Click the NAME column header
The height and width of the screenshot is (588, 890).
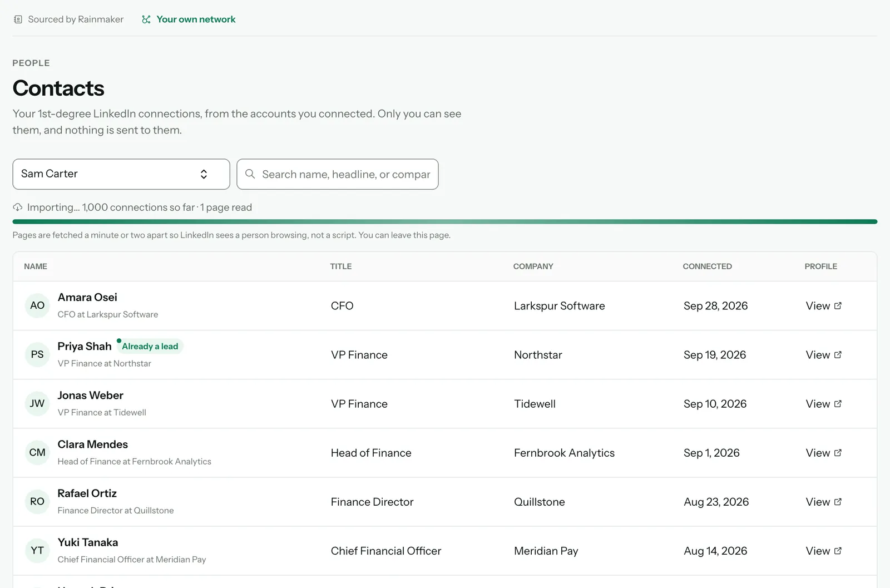coord(36,266)
